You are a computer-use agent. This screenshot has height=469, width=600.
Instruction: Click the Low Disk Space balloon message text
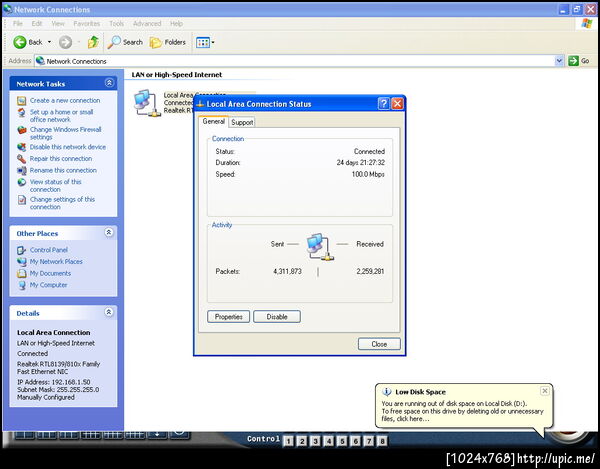coord(462,411)
